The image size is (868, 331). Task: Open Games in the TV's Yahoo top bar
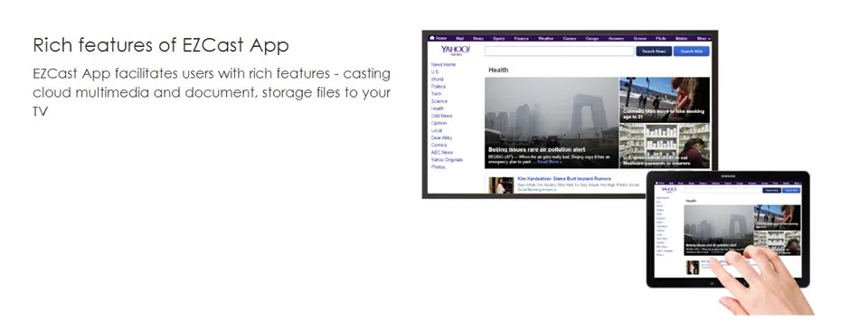[x=569, y=39]
